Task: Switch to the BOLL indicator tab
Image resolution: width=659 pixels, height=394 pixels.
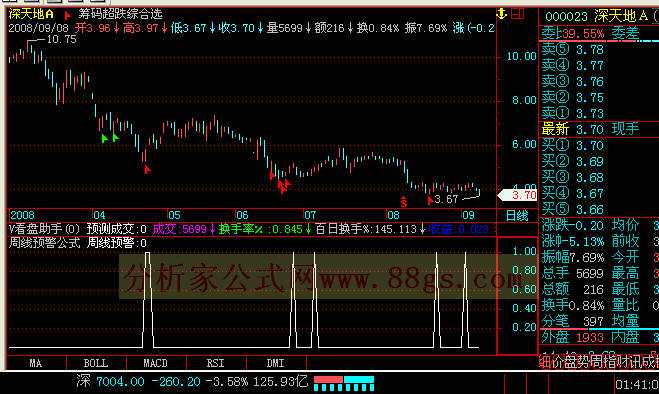Action: (x=96, y=363)
